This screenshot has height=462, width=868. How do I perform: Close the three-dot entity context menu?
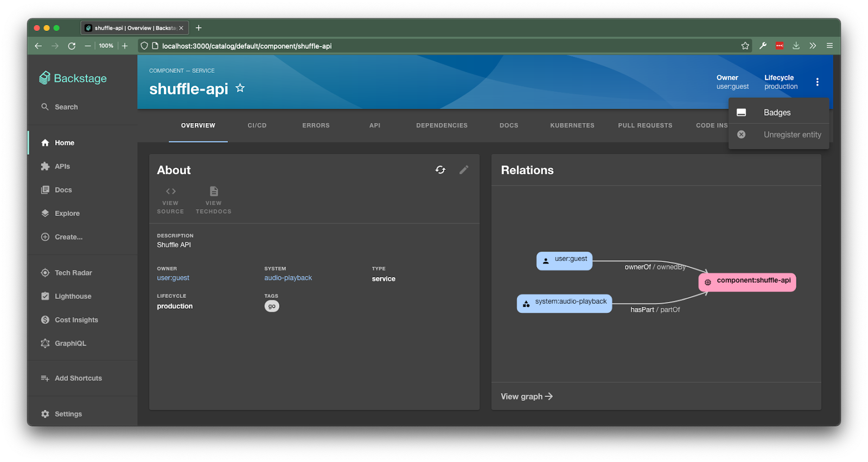(817, 82)
